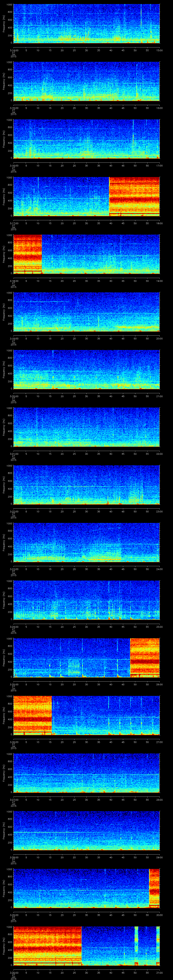Click the 16:00 end time label
173x980 pixels.
(x=160, y=108)
